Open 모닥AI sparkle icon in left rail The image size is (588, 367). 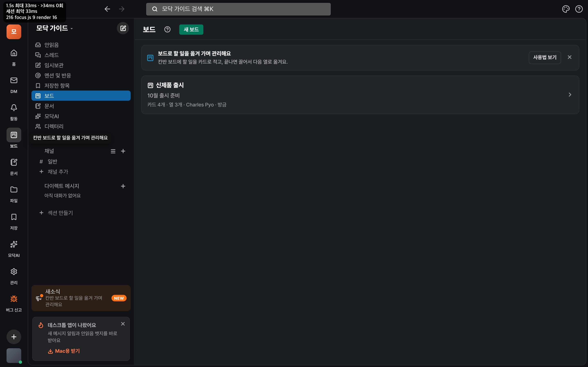coord(14,244)
